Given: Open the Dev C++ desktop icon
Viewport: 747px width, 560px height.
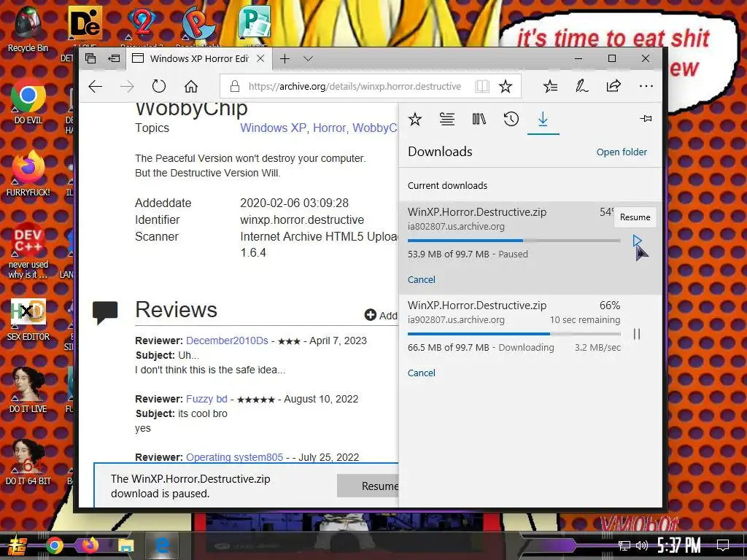Looking at the screenshot, I should (x=28, y=251).
